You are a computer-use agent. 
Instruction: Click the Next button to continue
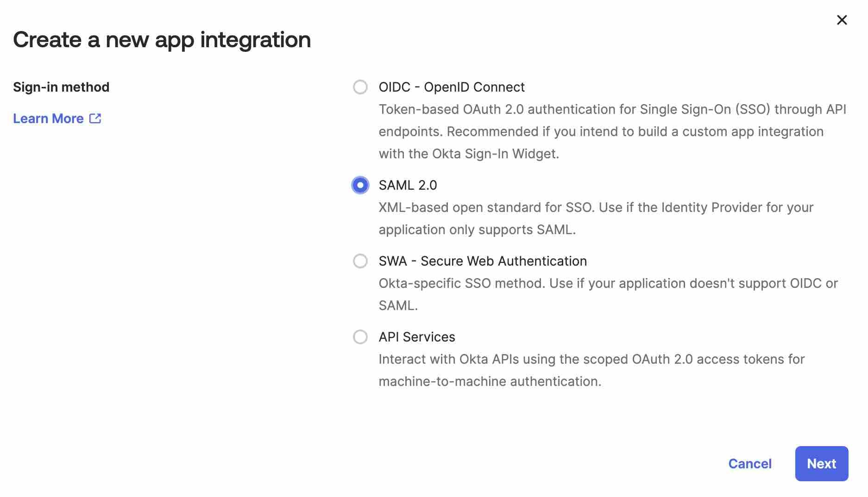pyautogui.click(x=821, y=464)
